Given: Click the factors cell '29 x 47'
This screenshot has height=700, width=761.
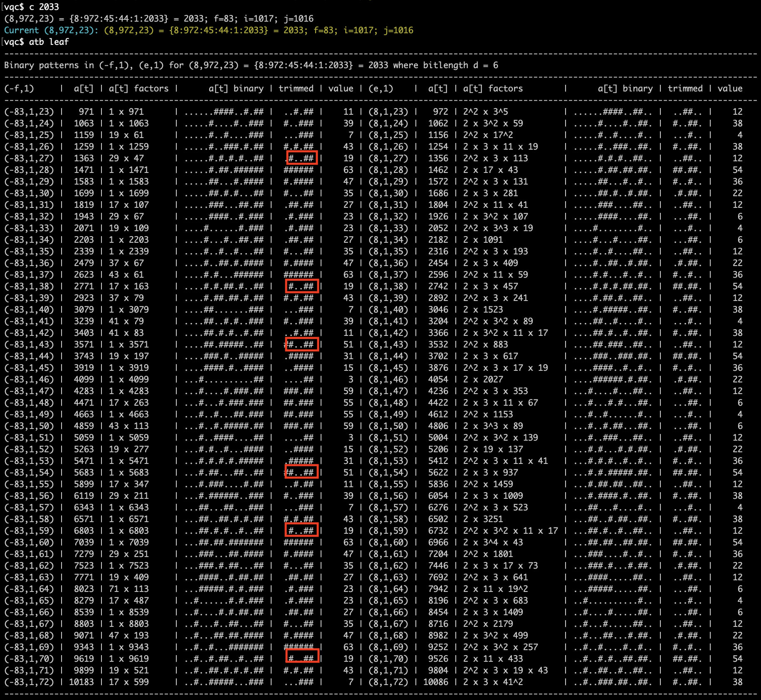Looking at the screenshot, I should [126, 158].
